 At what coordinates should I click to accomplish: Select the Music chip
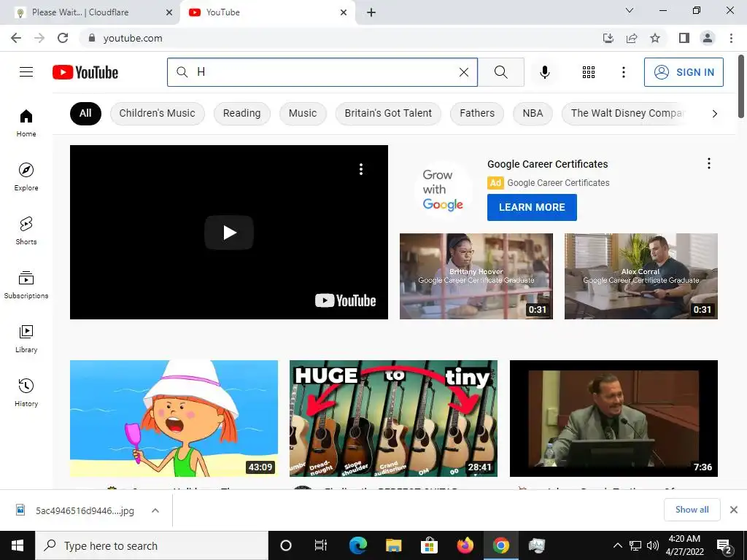[x=303, y=113]
